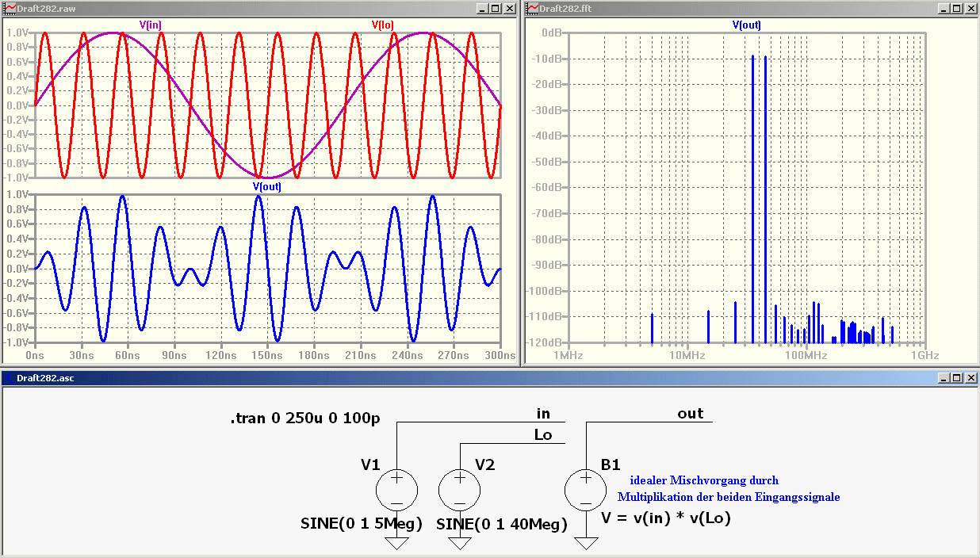Image resolution: width=980 pixels, height=558 pixels.
Task: Click the ground symbol under V1
Action: coord(396,542)
